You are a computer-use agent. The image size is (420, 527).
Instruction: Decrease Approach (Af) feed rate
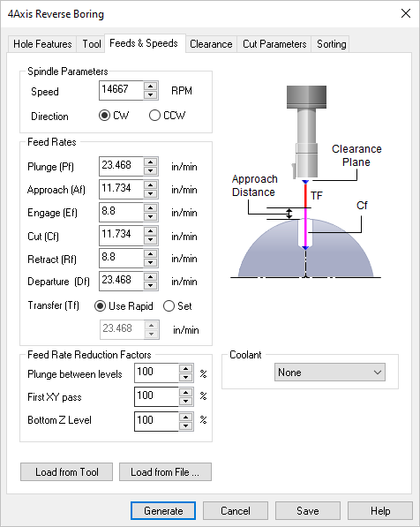[151, 194]
